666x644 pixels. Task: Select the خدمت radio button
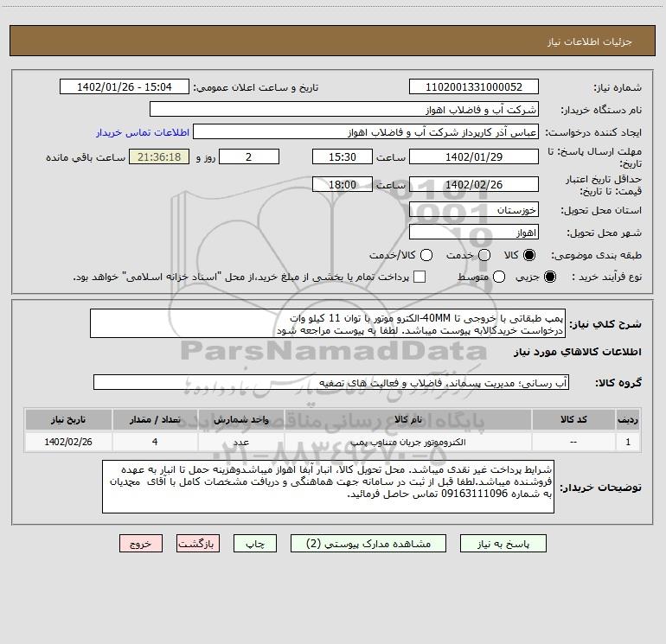(x=484, y=255)
